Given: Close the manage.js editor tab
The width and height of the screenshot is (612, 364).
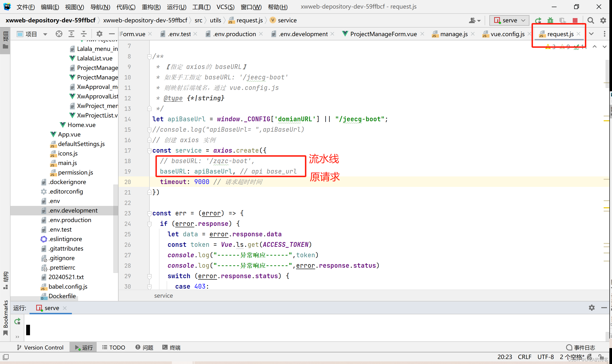Looking at the screenshot, I should click(x=473, y=34).
